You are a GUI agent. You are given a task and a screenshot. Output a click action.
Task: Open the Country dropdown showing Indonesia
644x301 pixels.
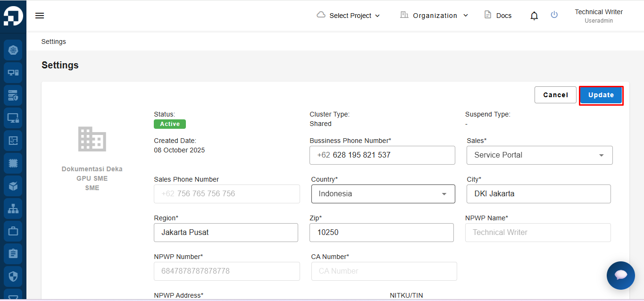[383, 194]
